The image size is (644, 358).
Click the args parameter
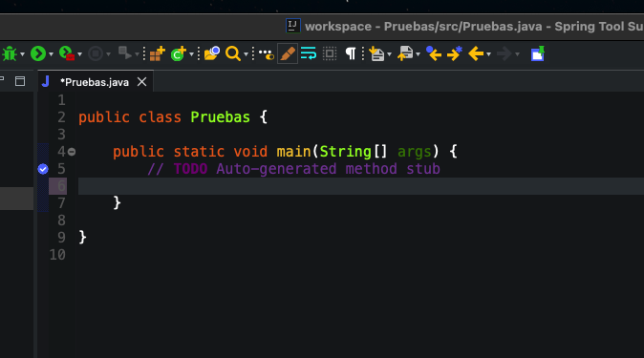click(415, 153)
